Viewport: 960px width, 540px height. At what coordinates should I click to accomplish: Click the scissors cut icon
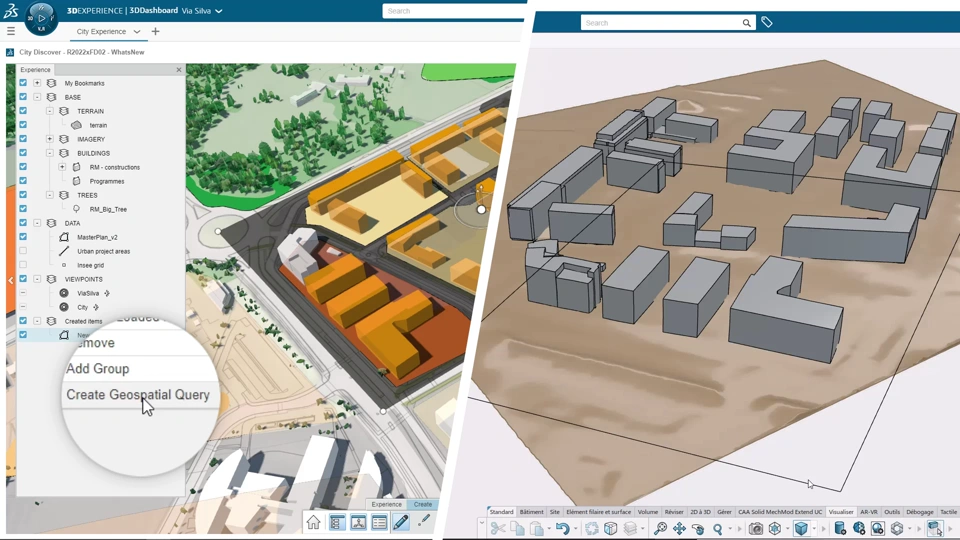point(498,528)
